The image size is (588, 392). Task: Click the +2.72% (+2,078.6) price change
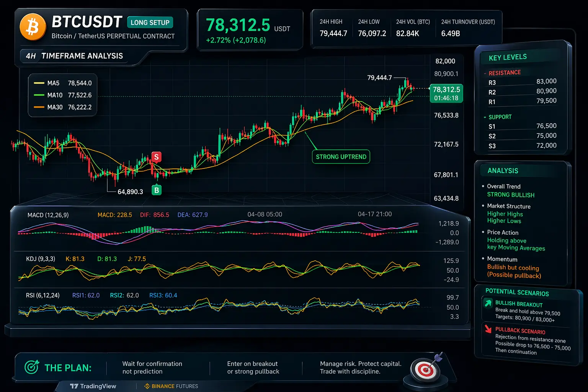tap(236, 40)
